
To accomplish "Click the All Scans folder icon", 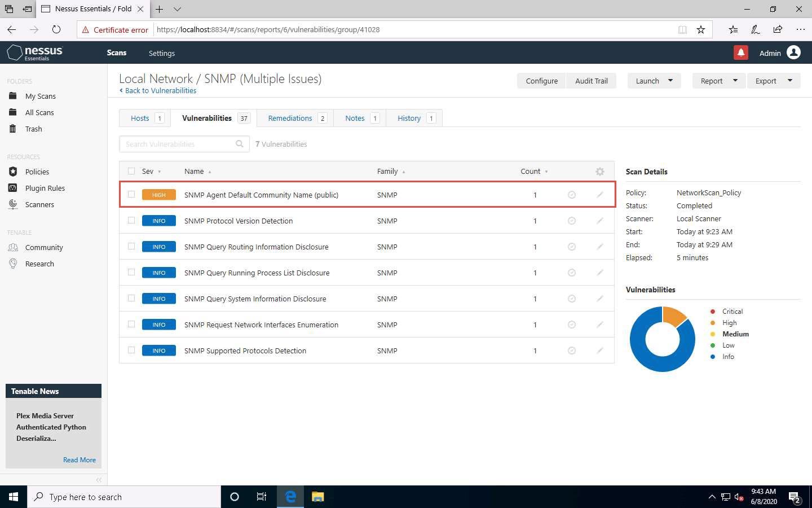I will click(x=13, y=112).
